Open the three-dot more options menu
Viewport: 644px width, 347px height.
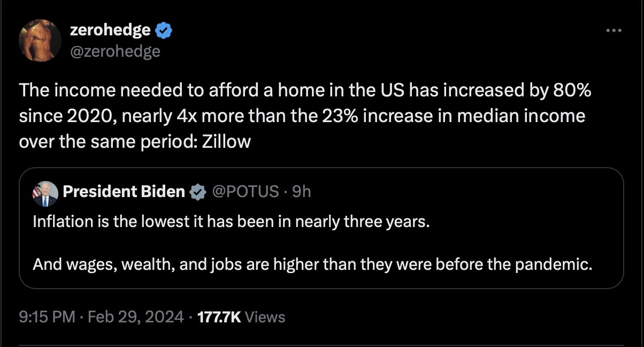click(x=614, y=31)
